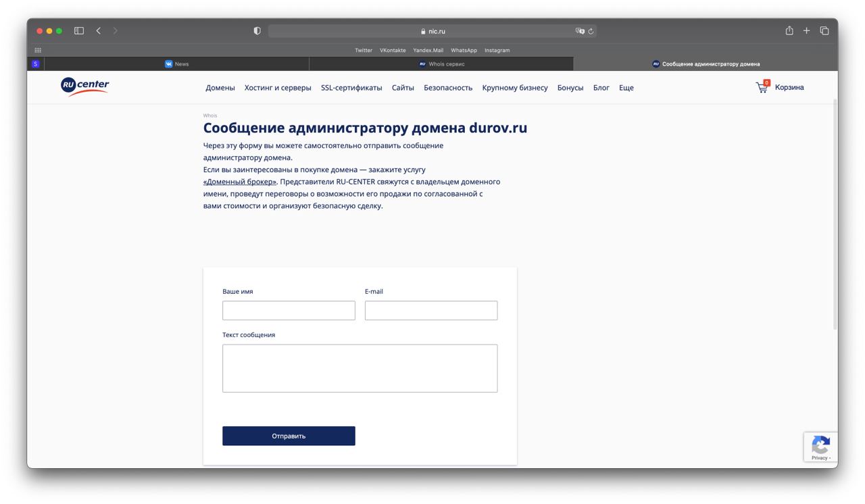Open the Twitter bookmark
This screenshot has width=865, height=504.
[x=364, y=50]
